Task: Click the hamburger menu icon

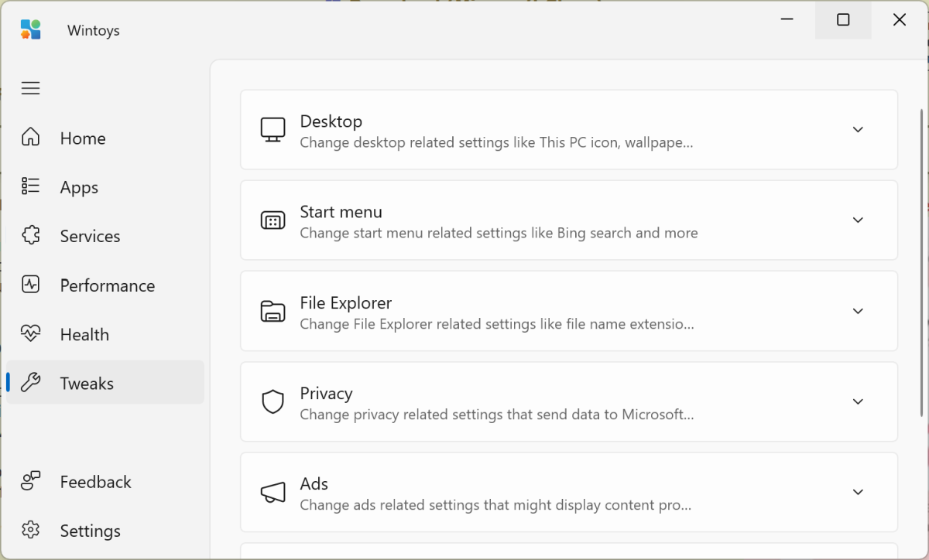Action: (x=31, y=88)
